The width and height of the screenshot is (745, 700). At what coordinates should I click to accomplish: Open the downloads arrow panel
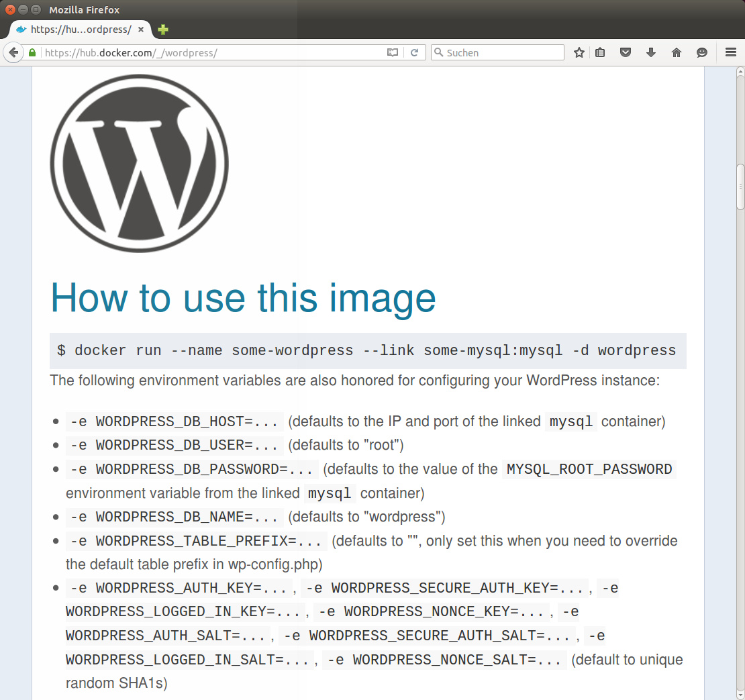pyautogui.click(x=650, y=52)
